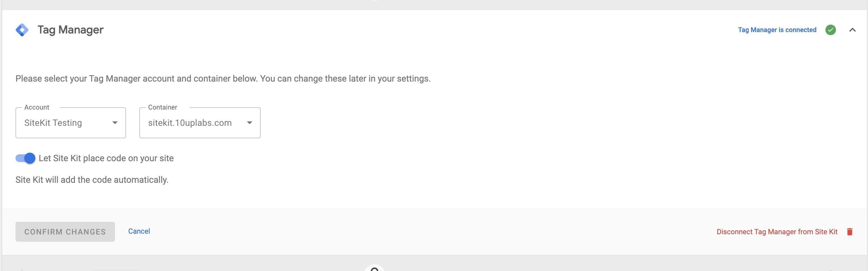Click Disconnect Tag Manager from Site Kit

[x=777, y=231]
